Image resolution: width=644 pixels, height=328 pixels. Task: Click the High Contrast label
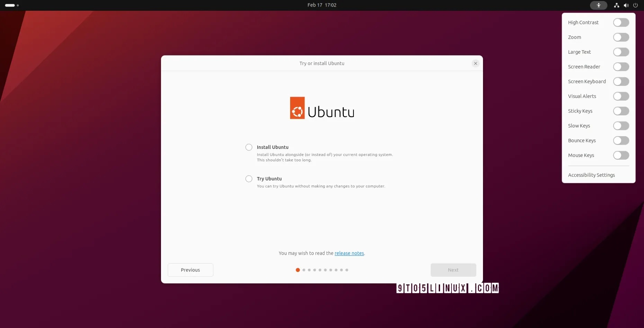click(x=583, y=23)
